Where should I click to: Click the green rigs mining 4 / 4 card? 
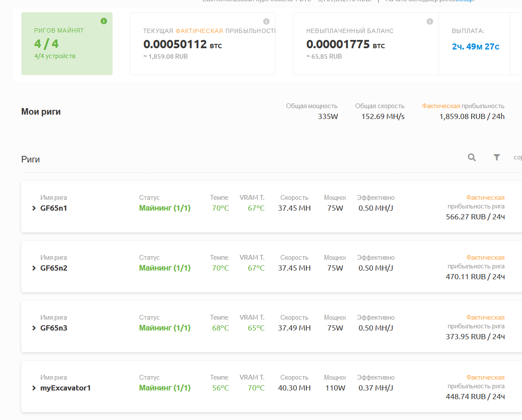click(x=67, y=43)
